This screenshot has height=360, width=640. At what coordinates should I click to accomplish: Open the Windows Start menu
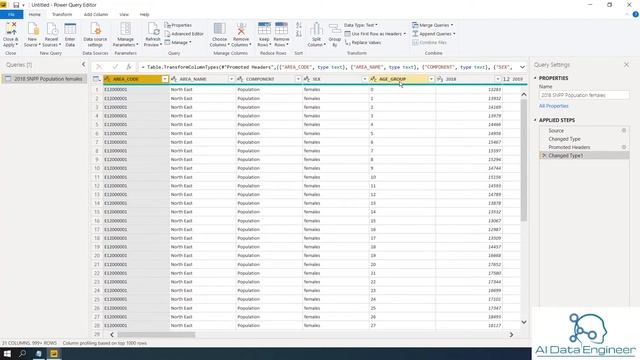(7, 354)
